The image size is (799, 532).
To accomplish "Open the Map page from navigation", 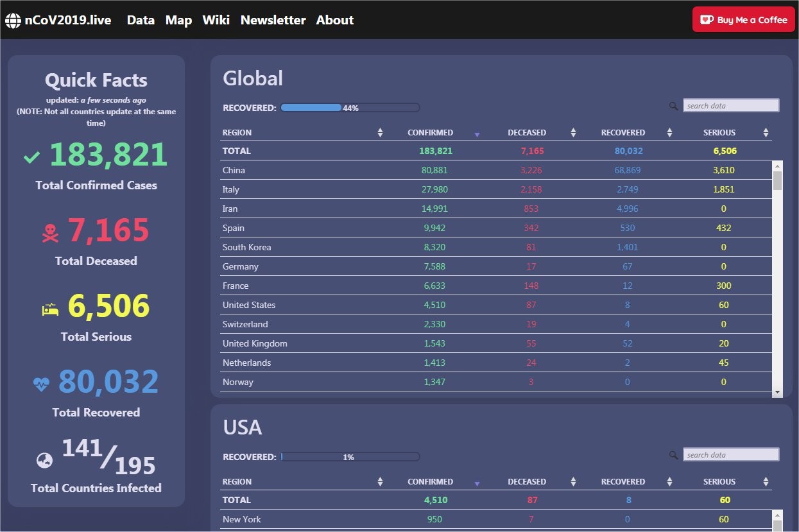I will point(178,20).
